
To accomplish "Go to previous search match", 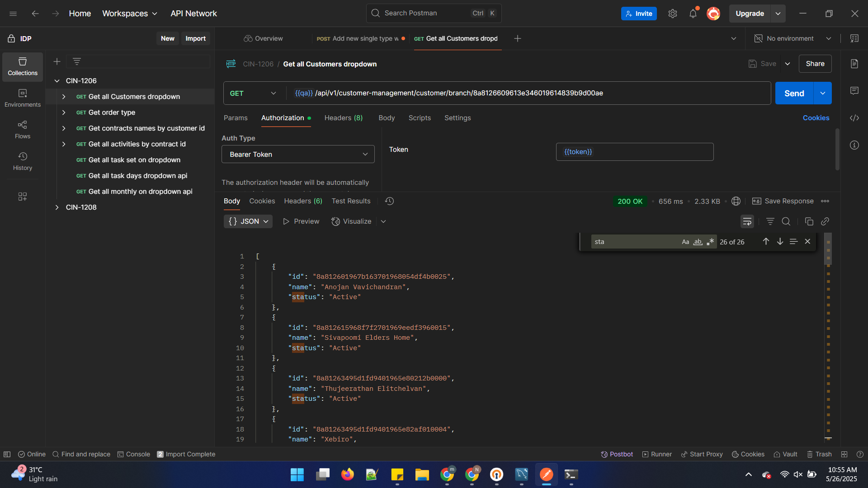I will pyautogui.click(x=766, y=241).
